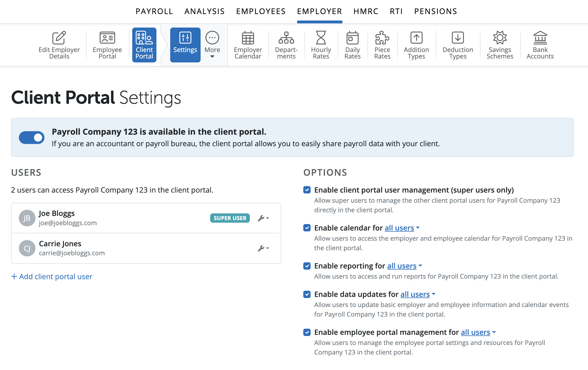Open Hourly Rates settings
Viewport: 588px width, 370px height.
tap(321, 44)
